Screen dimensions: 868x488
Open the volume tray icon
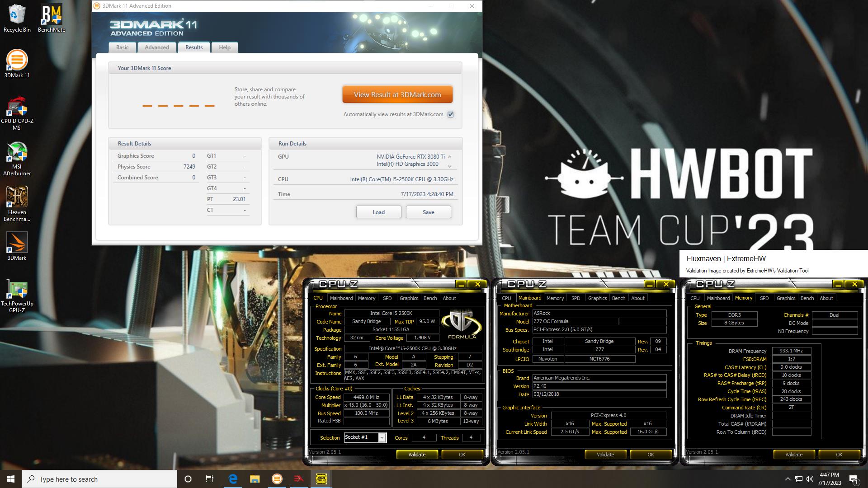pyautogui.click(x=809, y=479)
